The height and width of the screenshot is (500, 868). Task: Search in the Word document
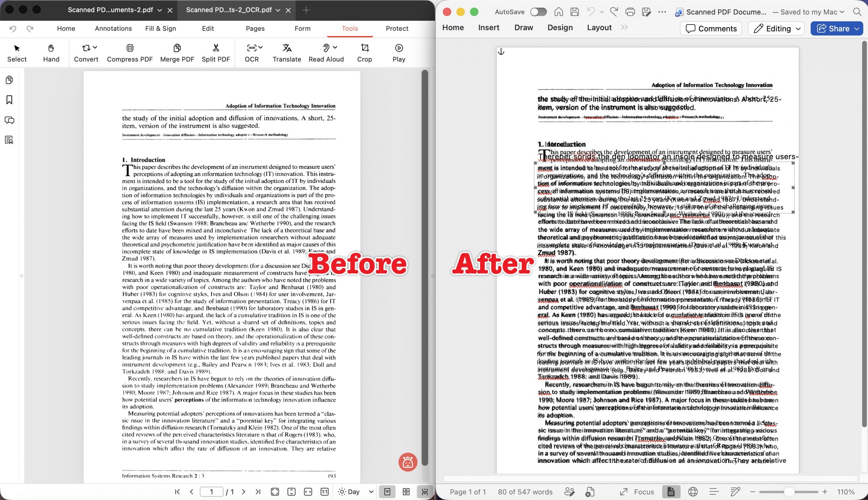coord(857,12)
